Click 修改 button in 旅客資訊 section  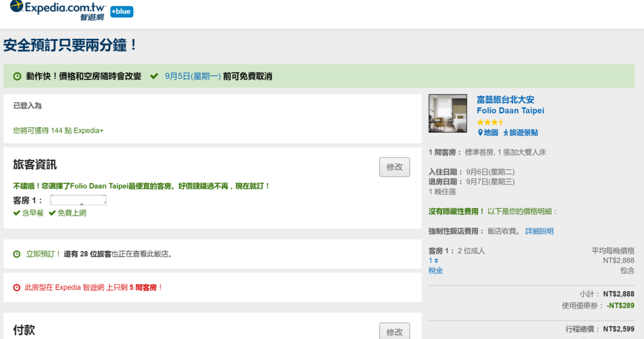pos(394,167)
